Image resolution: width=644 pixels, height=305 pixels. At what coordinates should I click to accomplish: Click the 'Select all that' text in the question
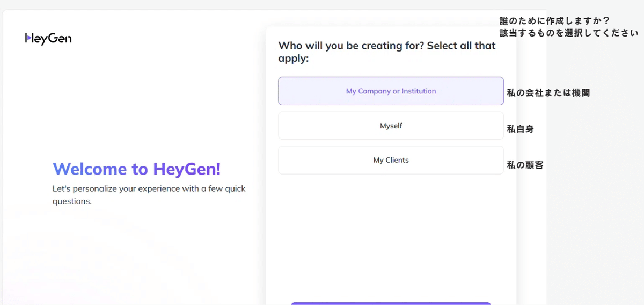[x=461, y=46]
